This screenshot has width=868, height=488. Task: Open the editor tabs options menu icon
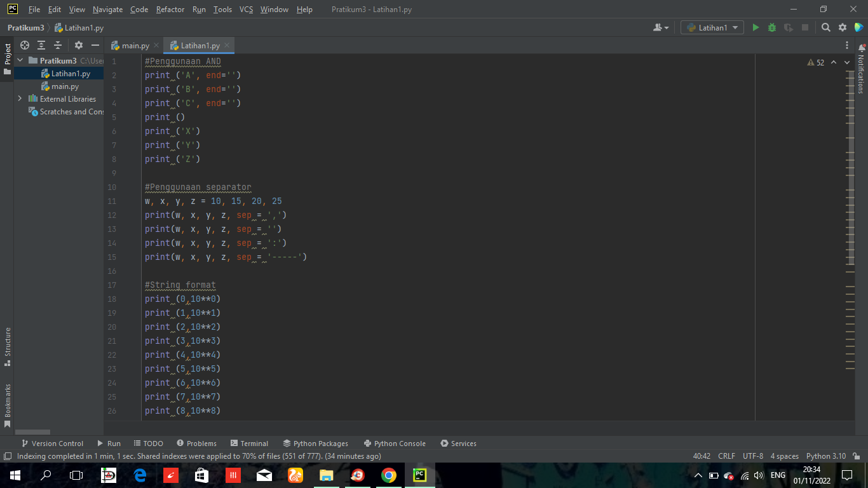847,45
